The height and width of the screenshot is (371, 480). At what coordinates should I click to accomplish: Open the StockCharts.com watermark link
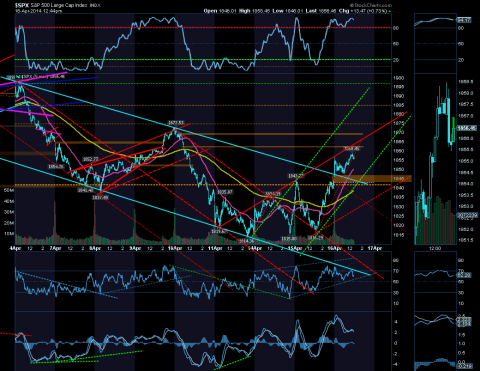pyautogui.click(x=371, y=5)
